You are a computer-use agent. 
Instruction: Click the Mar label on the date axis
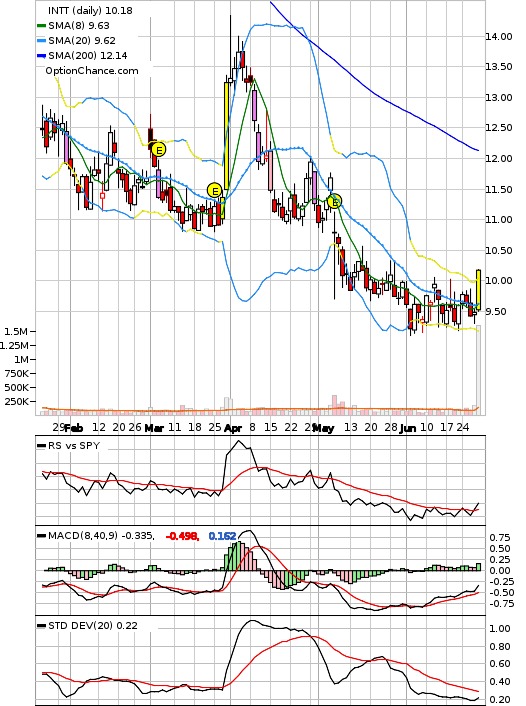[x=154, y=428]
